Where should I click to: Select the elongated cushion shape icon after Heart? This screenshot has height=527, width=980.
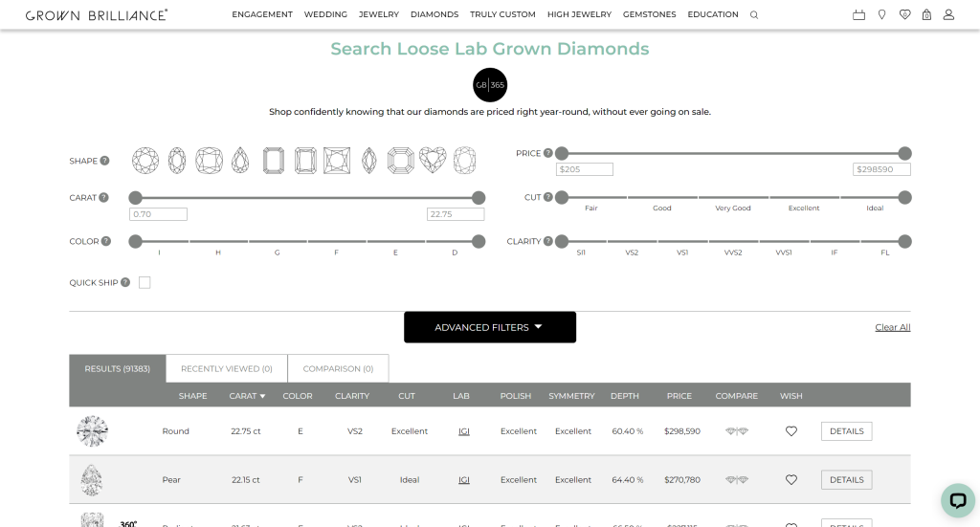click(464, 161)
